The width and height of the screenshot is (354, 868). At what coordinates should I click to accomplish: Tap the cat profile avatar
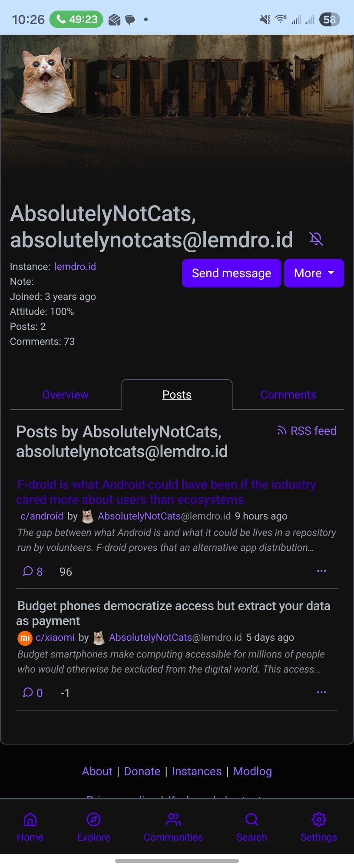pos(46,81)
